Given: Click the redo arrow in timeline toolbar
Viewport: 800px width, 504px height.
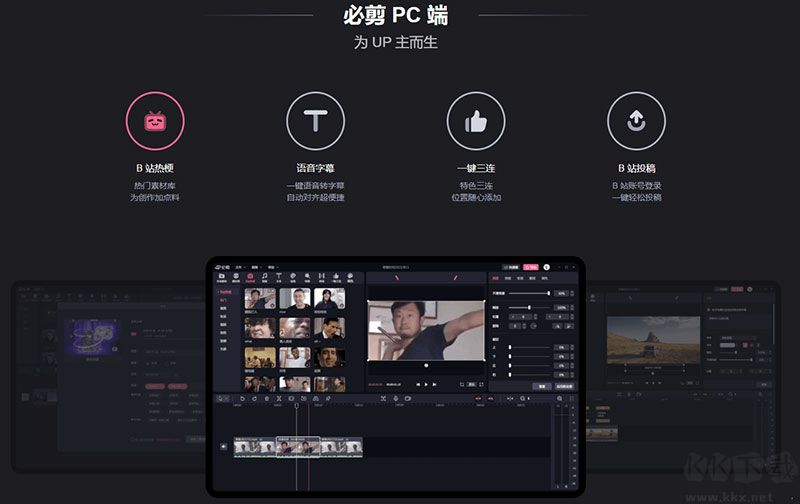Looking at the screenshot, I should [254, 398].
